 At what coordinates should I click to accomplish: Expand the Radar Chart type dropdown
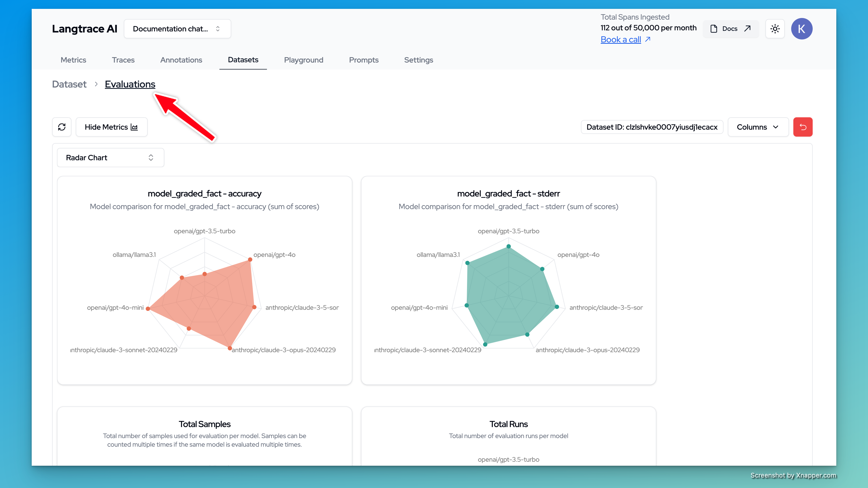point(111,158)
